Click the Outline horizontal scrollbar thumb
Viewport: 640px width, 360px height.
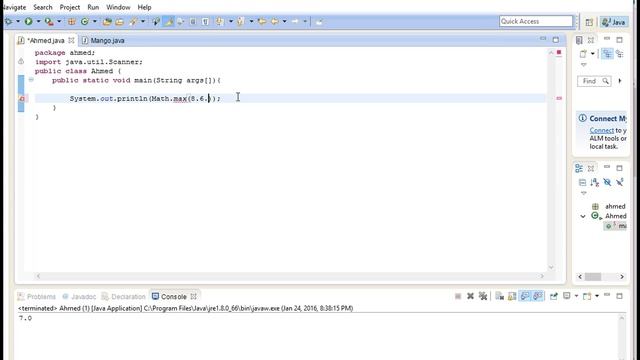(x=593, y=277)
